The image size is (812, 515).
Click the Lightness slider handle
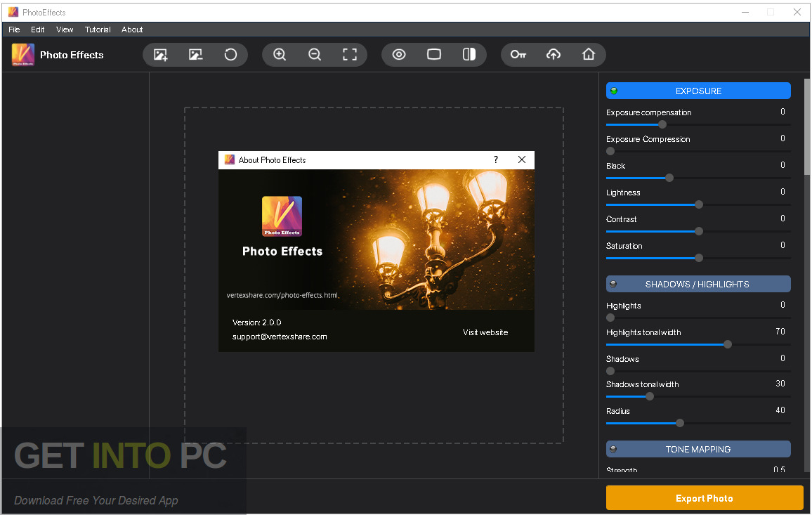coord(699,204)
